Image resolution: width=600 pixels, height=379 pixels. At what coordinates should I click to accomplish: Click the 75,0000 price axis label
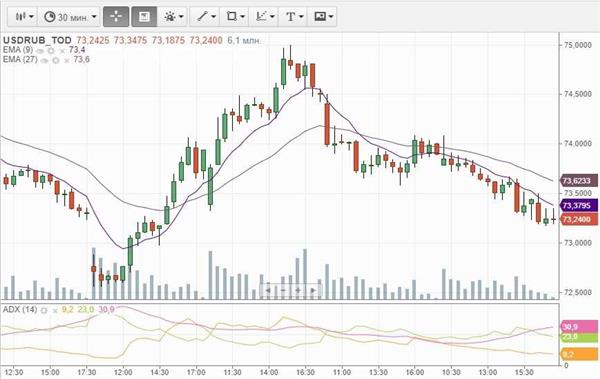point(577,45)
